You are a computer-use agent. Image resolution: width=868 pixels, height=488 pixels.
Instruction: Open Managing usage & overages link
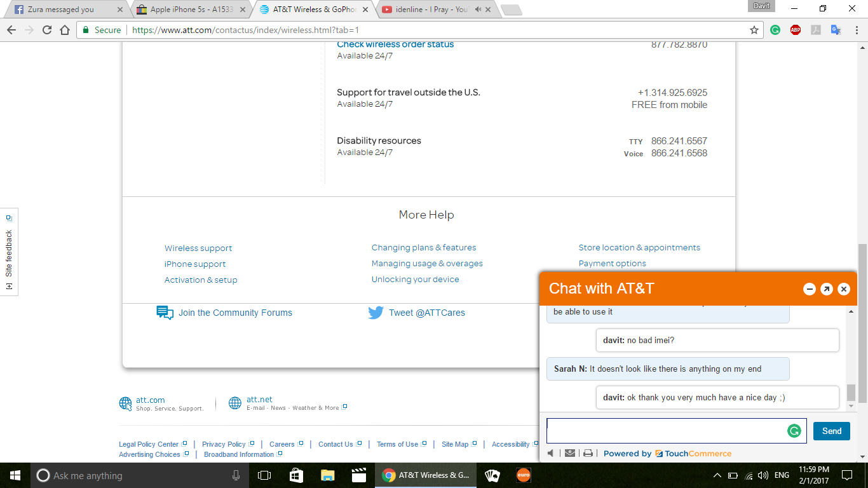coord(427,263)
